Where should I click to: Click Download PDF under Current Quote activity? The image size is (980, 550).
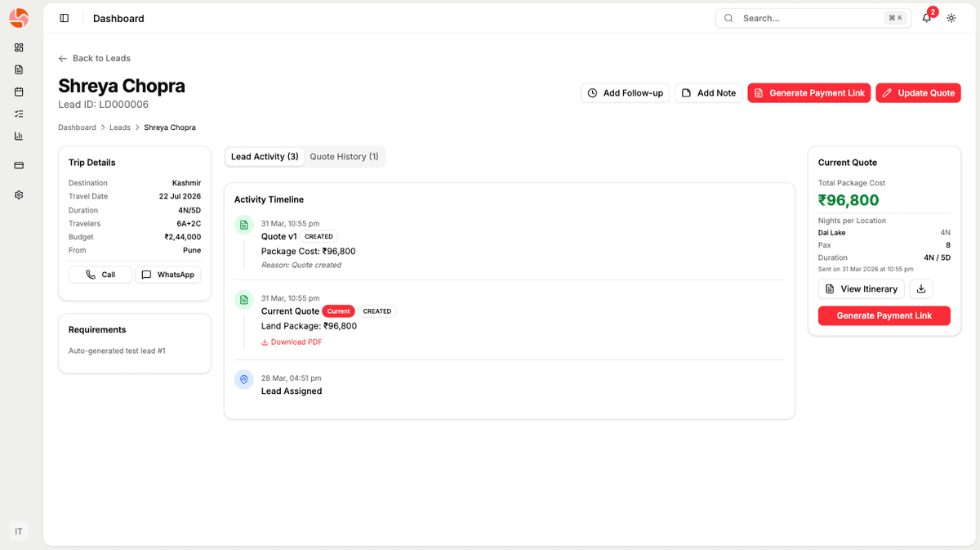click(x=292, y=342)
